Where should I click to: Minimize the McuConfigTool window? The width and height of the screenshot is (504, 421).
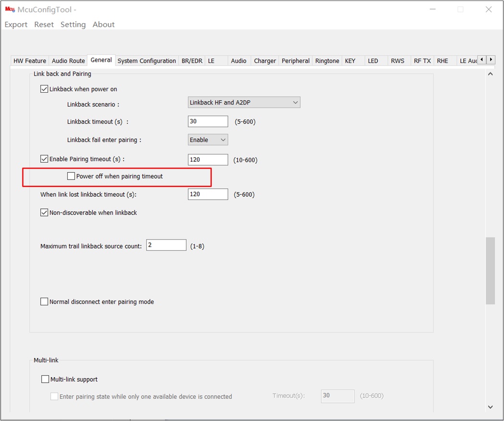[x=432, y=10]
